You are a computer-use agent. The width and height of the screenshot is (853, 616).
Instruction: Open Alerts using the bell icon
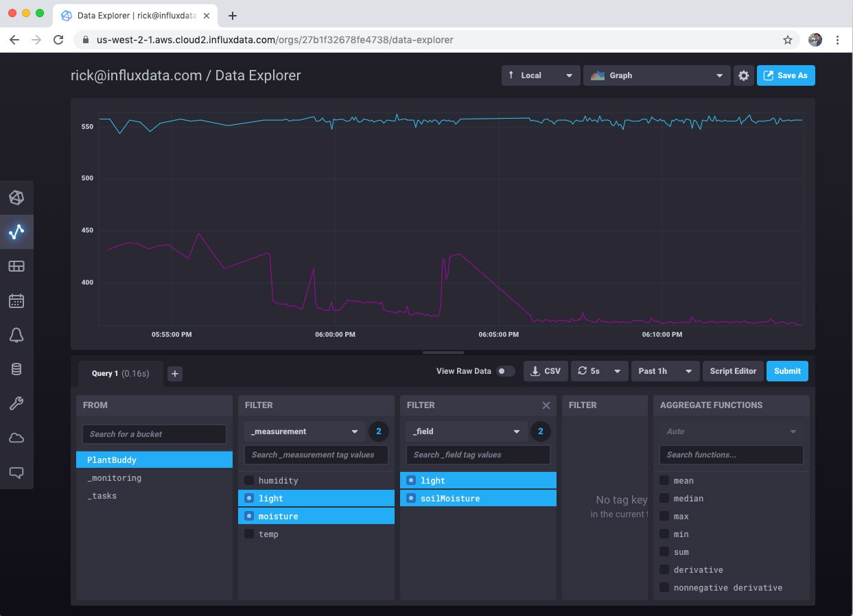pyautogui.click(x=17, y=335)
